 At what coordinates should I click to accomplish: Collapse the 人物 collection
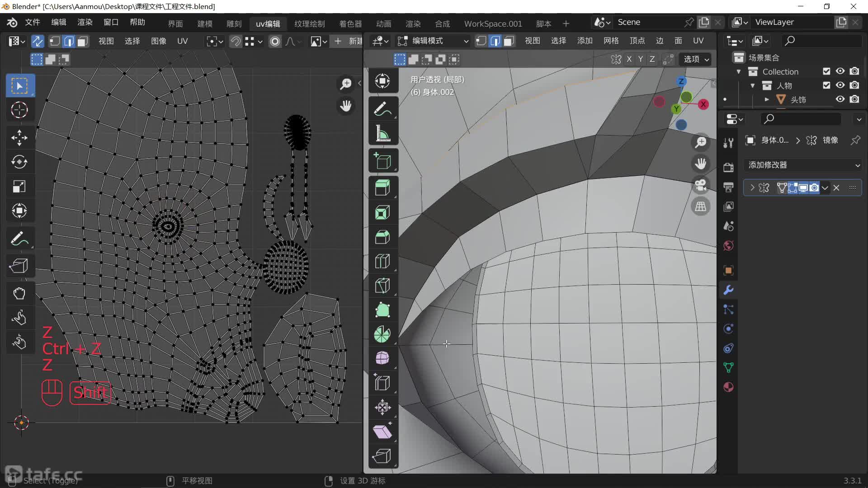753,85
